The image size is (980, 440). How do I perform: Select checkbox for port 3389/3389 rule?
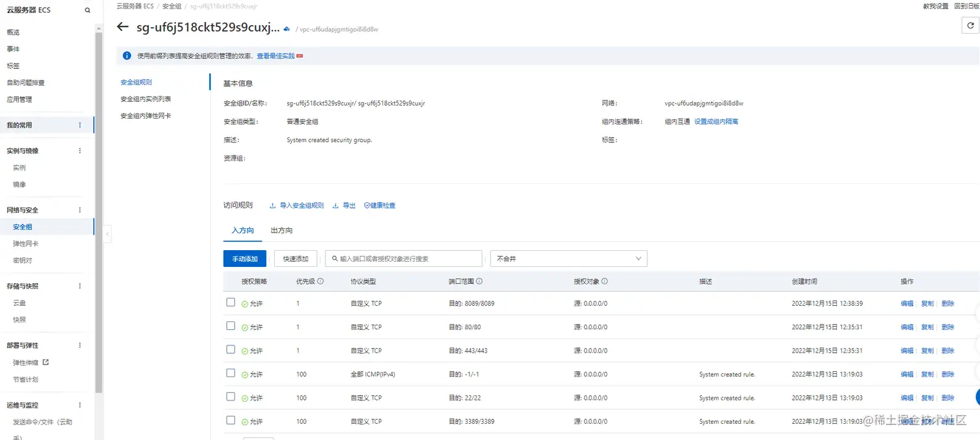231,420
